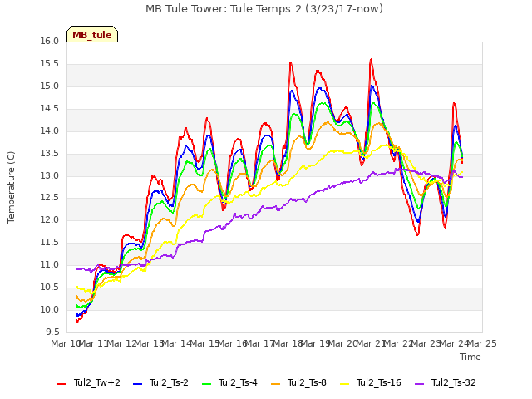Image resolution: width=532 pixels, height=399 pixels.
Task: Click the 12.5 y-axis tick label
Action: click(50, 198)
